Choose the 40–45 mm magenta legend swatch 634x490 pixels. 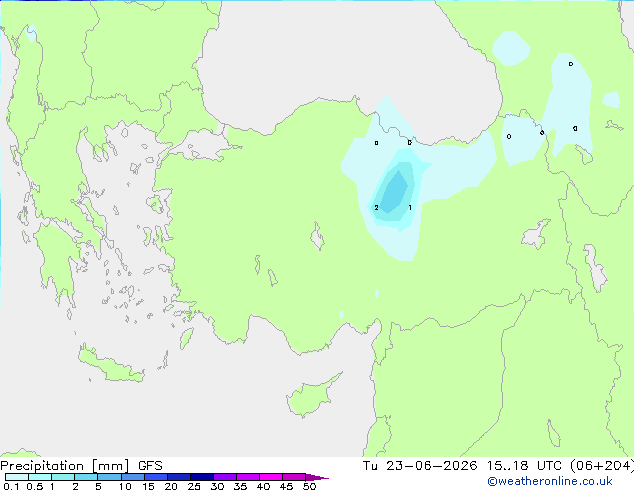(271, 477)
